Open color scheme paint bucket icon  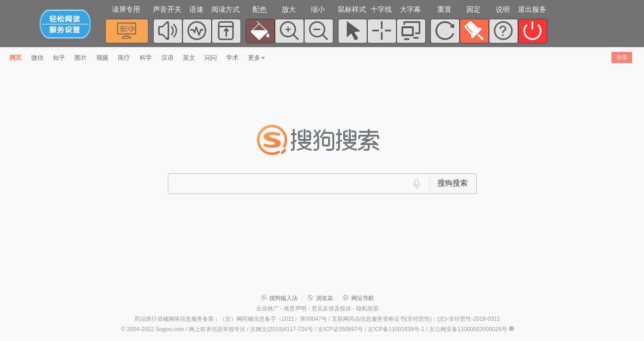tap(260, 31)
